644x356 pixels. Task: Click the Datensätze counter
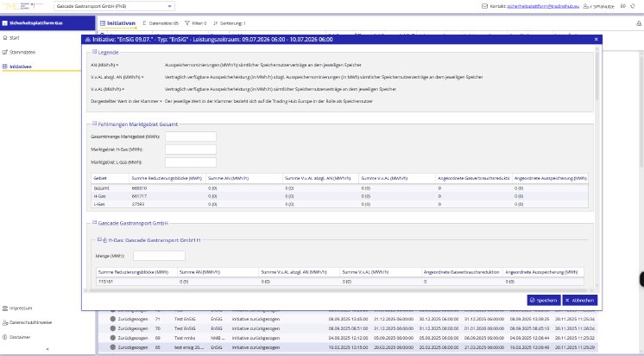pos(161,23)
